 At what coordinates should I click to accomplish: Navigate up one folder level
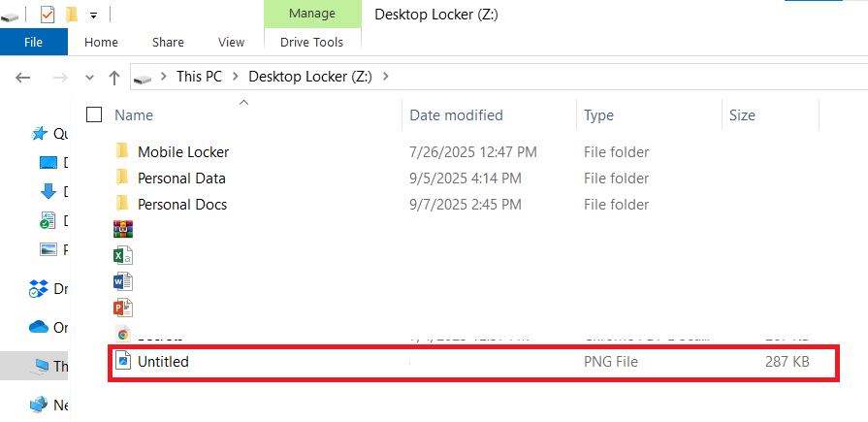[114, 77]
